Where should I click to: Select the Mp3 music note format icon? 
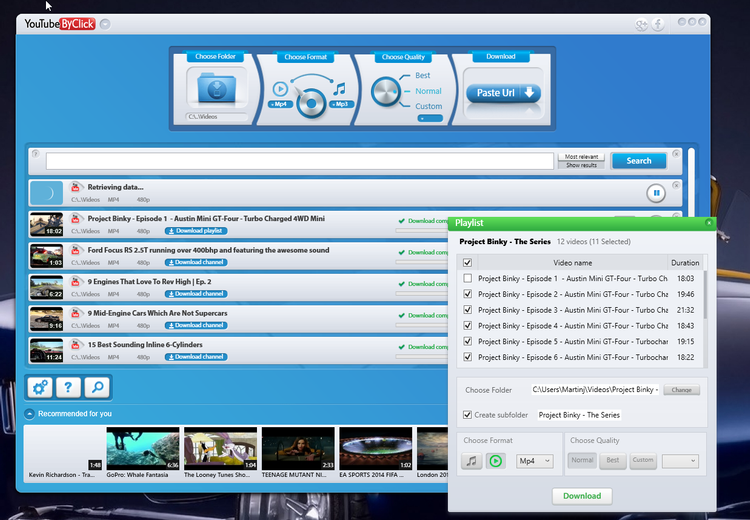[340, 89]
